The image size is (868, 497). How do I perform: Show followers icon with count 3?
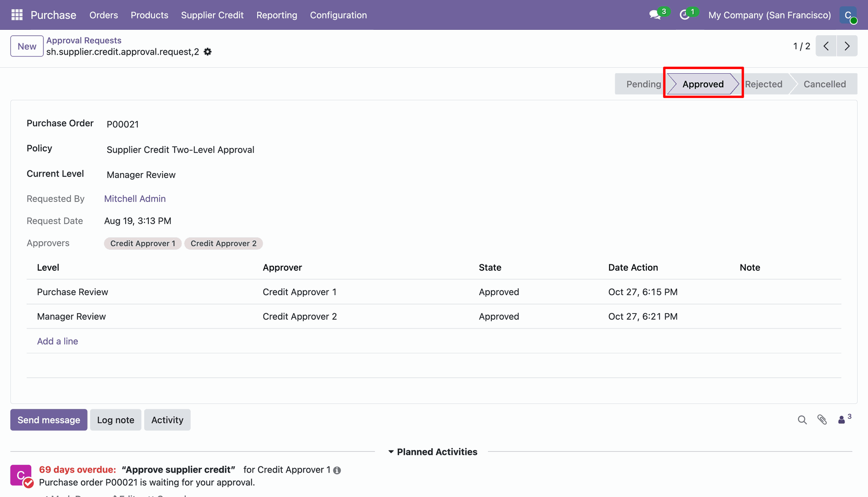pyautogui.click(x=844, y=419)
